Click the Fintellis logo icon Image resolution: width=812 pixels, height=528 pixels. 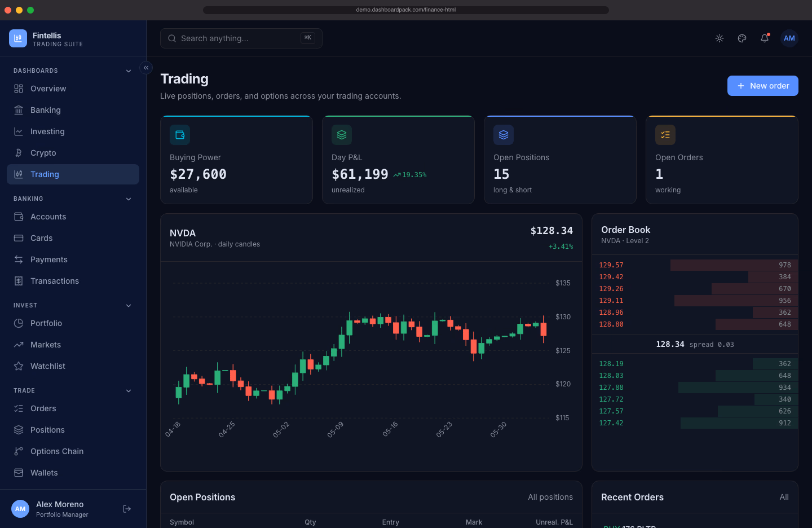click(x=18, y=38)
